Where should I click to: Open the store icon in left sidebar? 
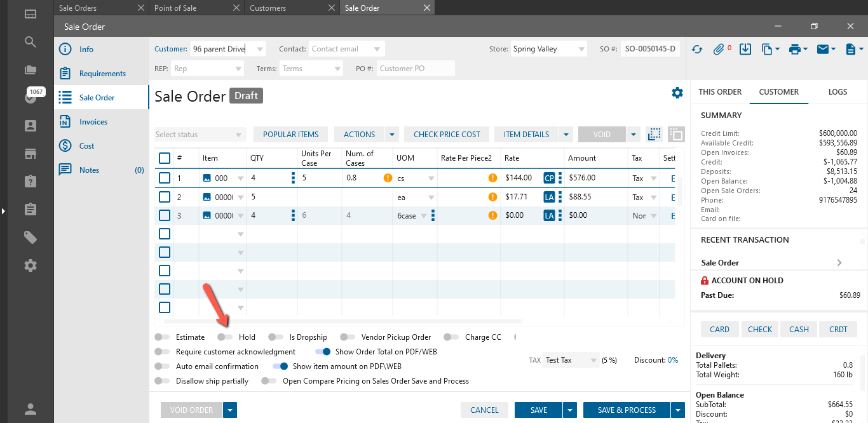[x=30, y=154]
